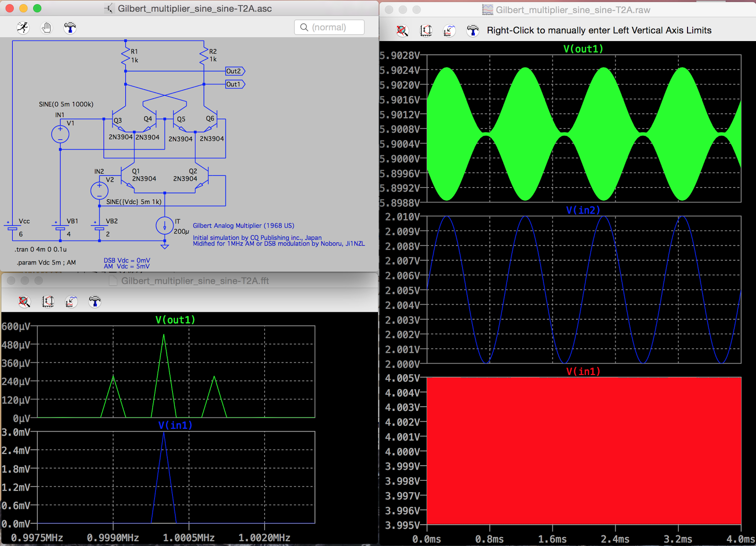
Task: Select red V(in1) trace label in waveform window
Action: (x=583, y=371)
